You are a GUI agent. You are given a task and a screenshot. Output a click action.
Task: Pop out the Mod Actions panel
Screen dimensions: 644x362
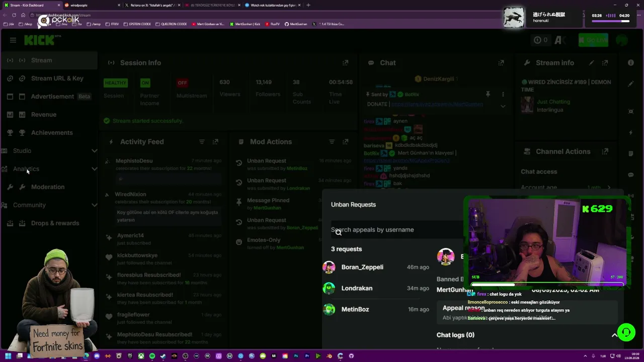[x=345, y=142]
